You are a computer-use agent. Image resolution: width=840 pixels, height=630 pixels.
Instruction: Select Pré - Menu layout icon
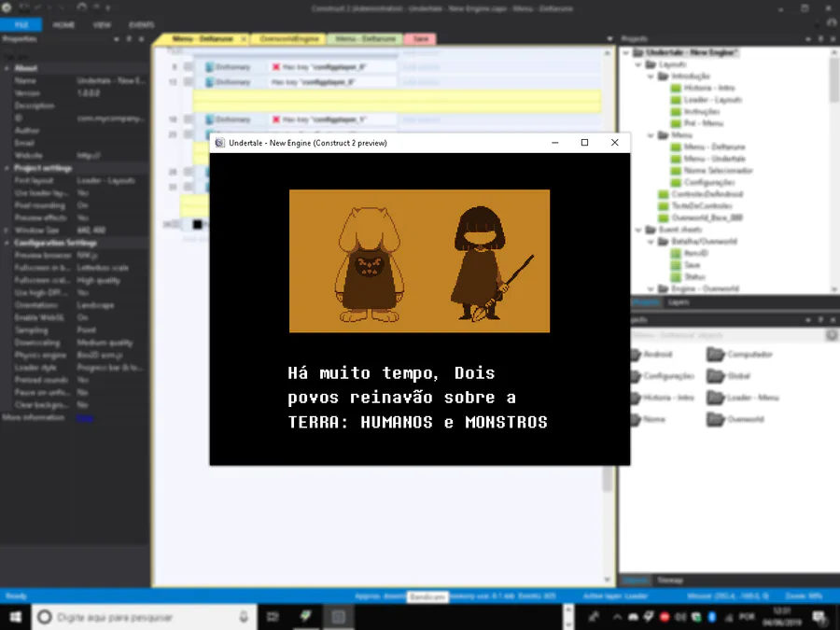coord(676,123)
